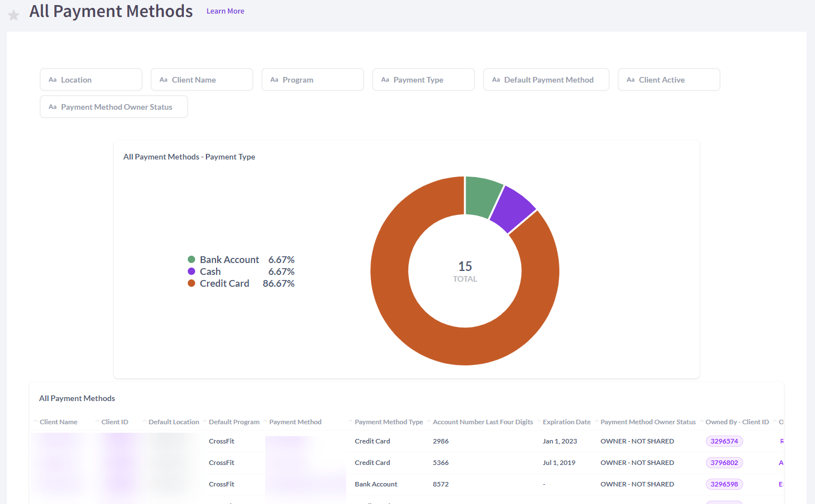This screenshot has width=815, height=504.
Task: Open the Payment Type filter
Action: pyautogui.click(x=424, y=80)
